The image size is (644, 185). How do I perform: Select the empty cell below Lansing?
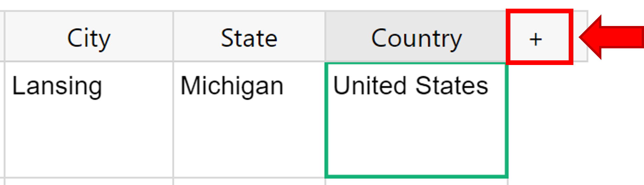(x=89, y=182)
